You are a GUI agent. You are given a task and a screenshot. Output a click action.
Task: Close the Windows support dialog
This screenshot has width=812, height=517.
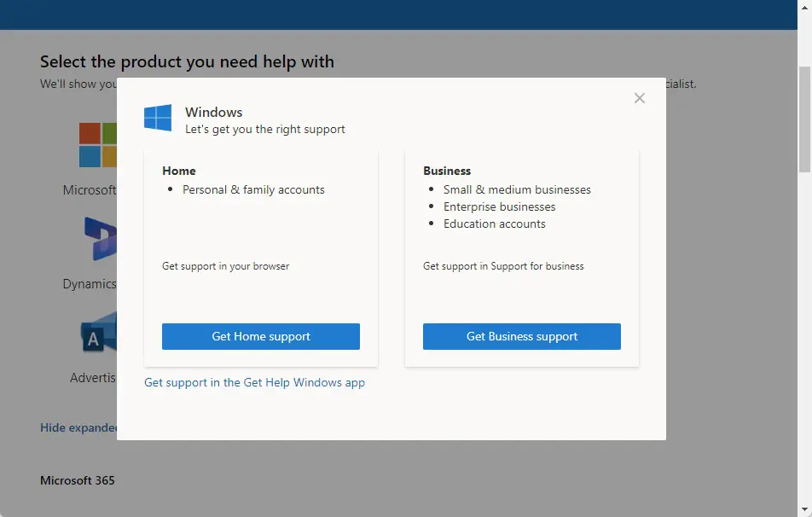(x=639, y=98)
